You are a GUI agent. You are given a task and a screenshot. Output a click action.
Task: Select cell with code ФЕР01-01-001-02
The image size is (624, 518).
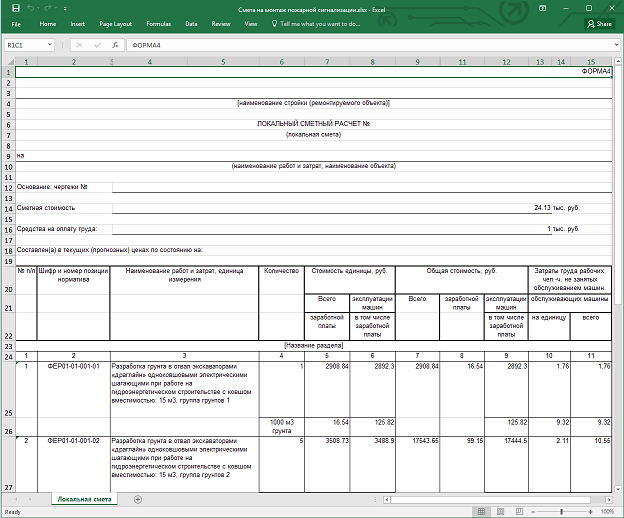click(73, 440)
